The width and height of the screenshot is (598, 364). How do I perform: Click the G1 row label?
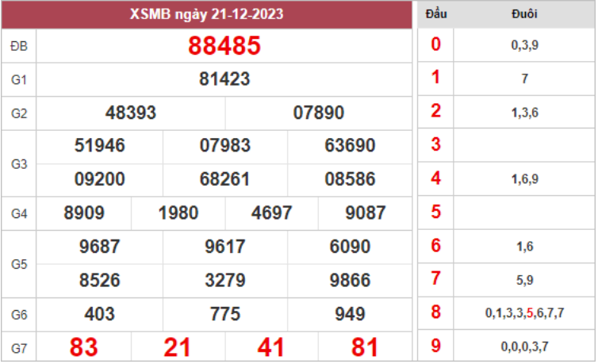pos(19,79)
